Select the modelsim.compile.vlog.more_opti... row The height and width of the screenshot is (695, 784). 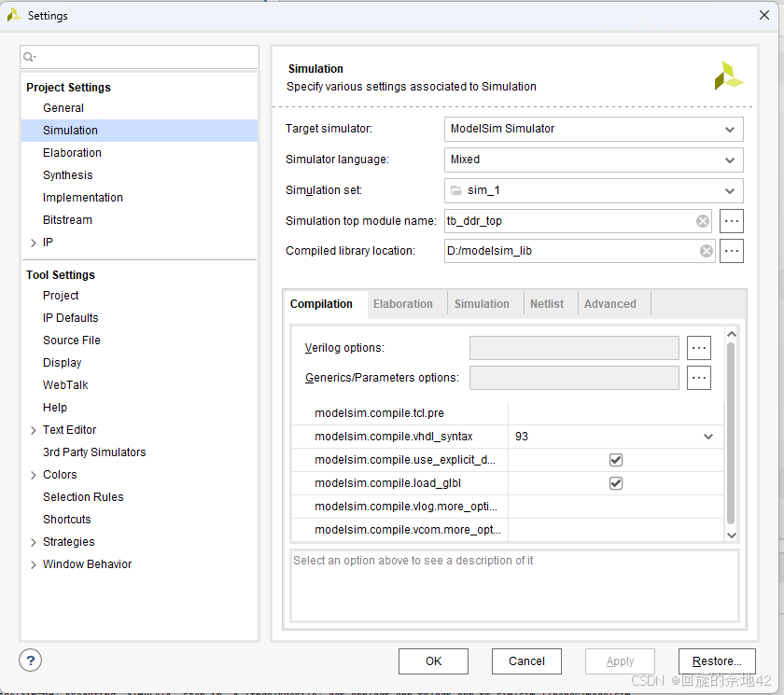coord(508,507)
